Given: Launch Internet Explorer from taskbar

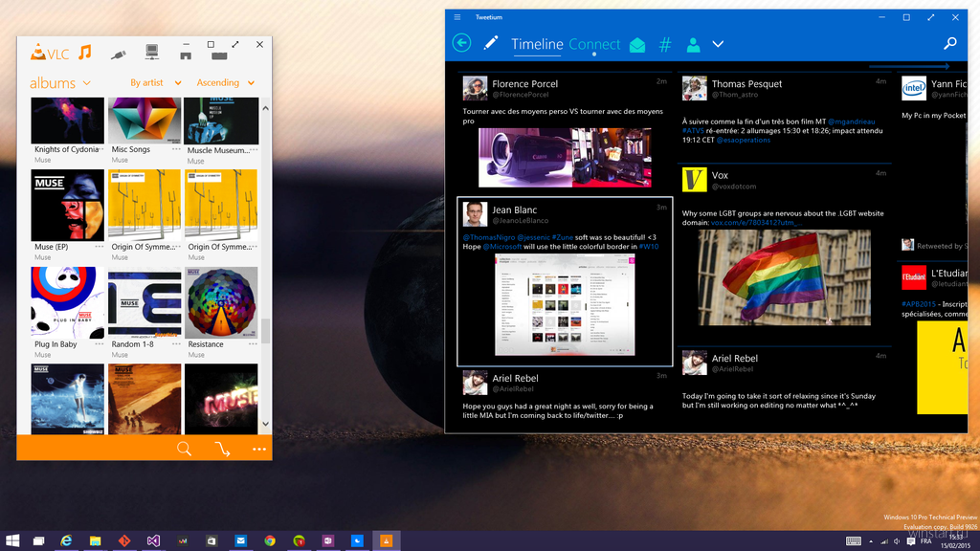Looking at the screenshot, I should pyautogui.click(x=66, y=541).
